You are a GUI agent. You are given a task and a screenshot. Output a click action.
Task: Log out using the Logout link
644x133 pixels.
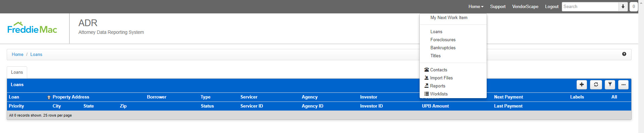point(551,6)
